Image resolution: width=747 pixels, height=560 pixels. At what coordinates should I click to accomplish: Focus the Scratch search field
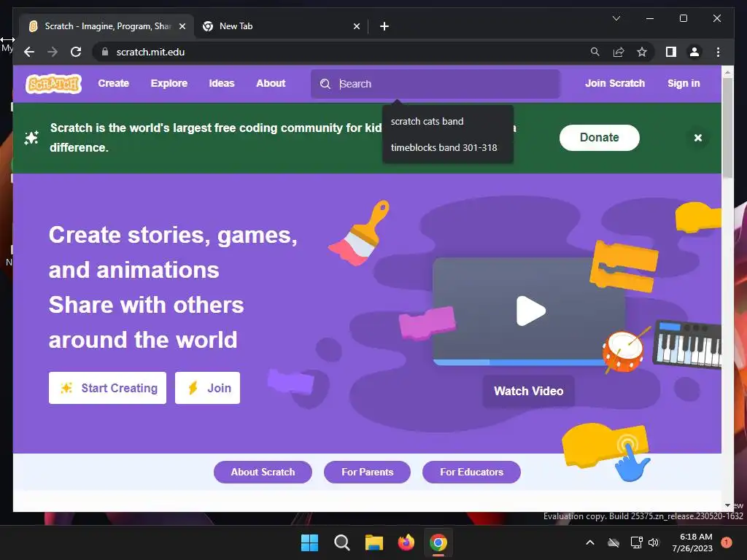click(x=435, y=84)
